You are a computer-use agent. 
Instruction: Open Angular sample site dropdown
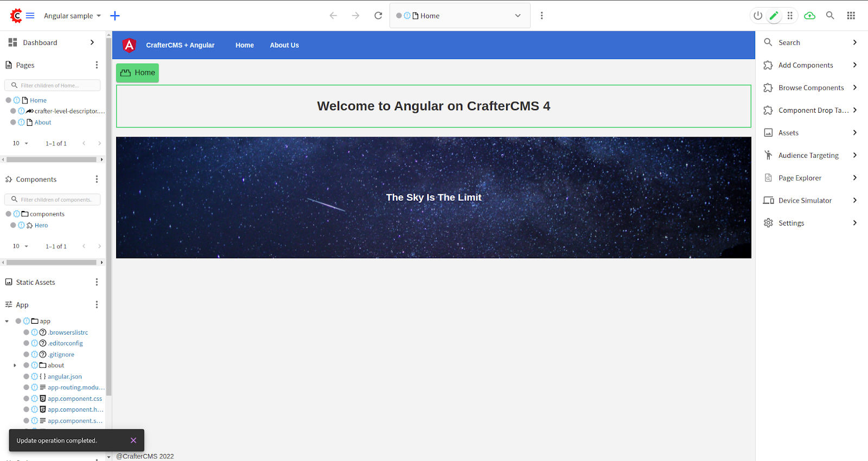click(72, 16)
